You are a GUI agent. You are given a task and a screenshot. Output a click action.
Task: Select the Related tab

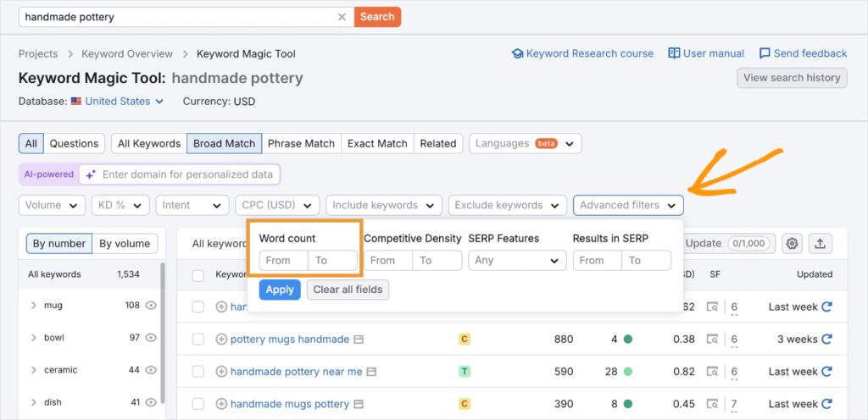tap(438, 144)
